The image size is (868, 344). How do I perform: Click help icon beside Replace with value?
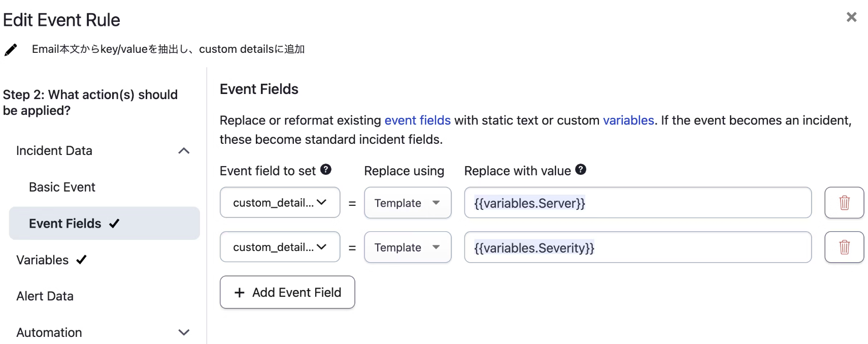(581, 170)
